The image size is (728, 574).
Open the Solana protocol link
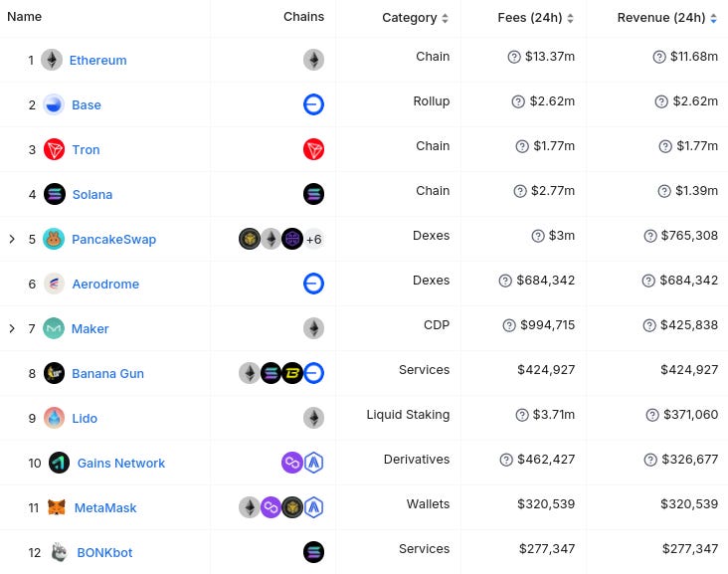coord(92,195)
